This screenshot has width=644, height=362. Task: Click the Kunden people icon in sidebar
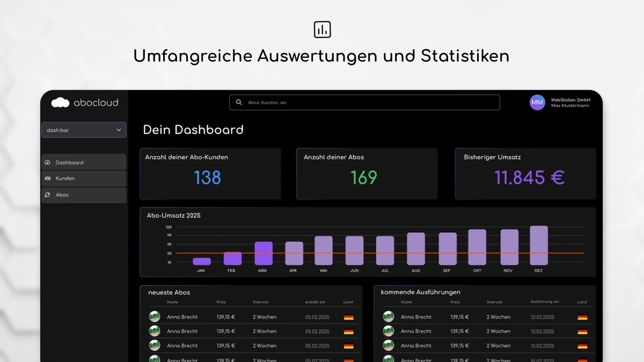tap(47, 179)
